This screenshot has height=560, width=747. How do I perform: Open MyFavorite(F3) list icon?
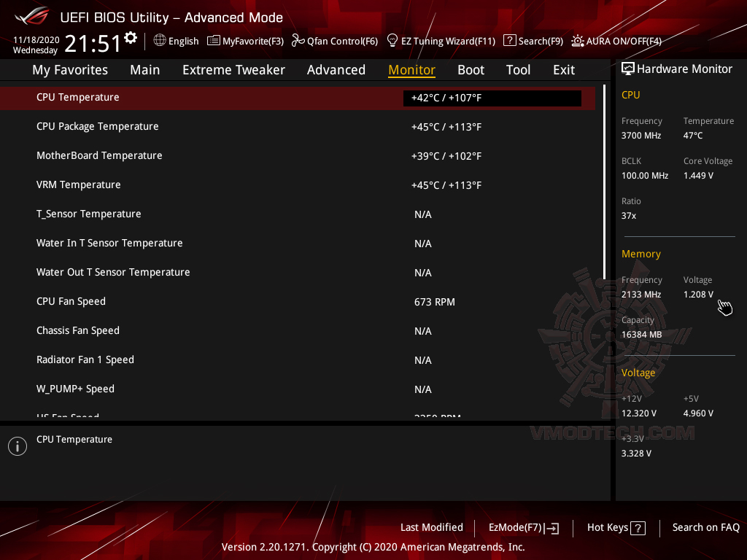point(214,41)
